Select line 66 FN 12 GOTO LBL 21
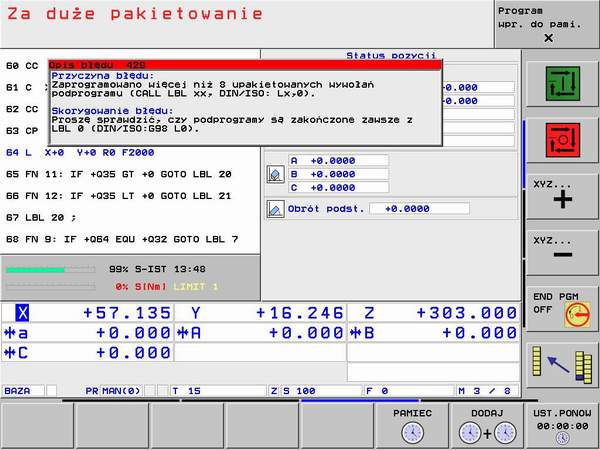The height and width of the screenshot is (450, 600). coord(119,196)
